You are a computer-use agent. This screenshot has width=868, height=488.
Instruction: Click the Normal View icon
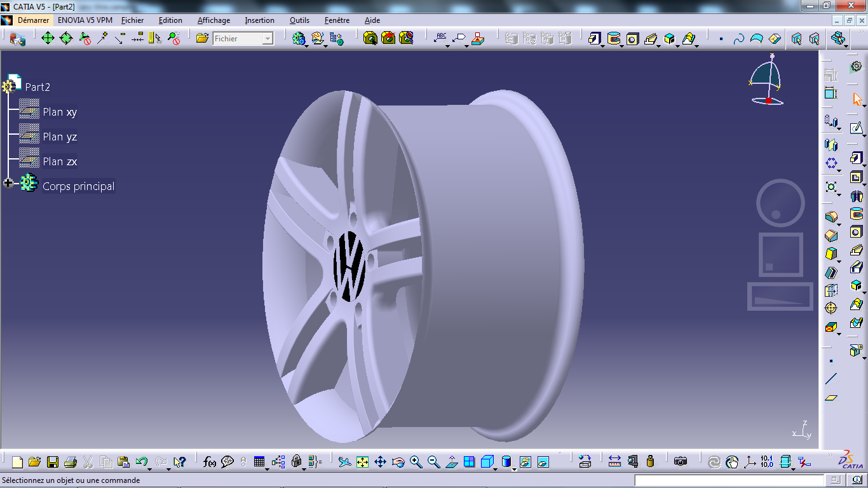[x=451, y=462]
